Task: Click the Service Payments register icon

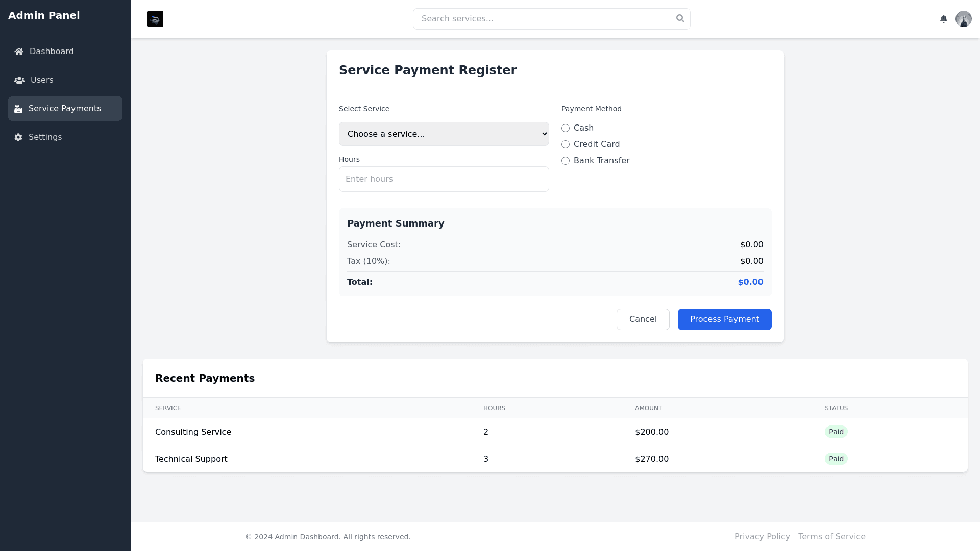Action: (18, 109)
